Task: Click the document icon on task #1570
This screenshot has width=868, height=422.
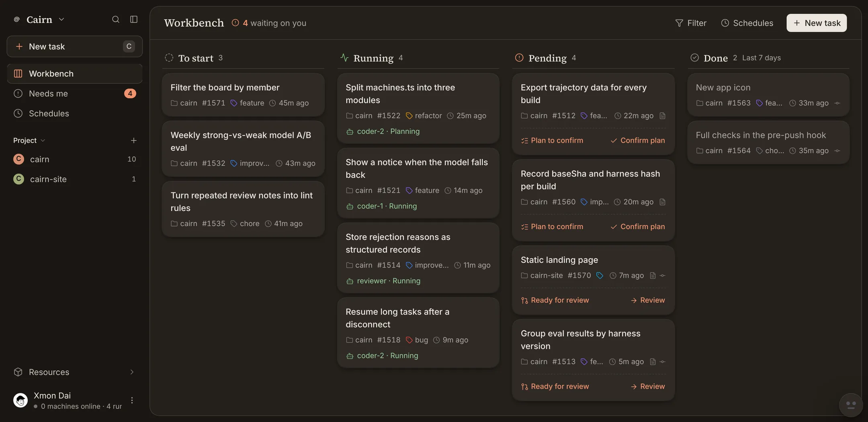Action: click(653, 275)
